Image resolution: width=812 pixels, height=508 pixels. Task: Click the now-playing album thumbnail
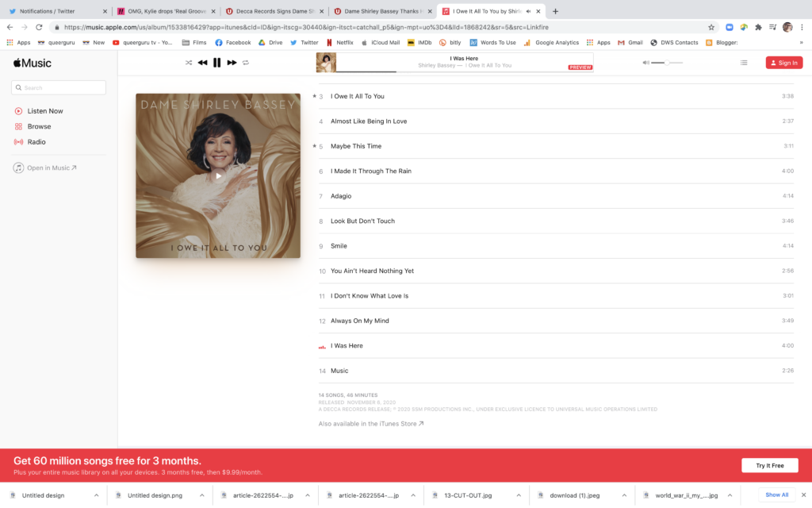pyautogui.click(x=326, y=63)
